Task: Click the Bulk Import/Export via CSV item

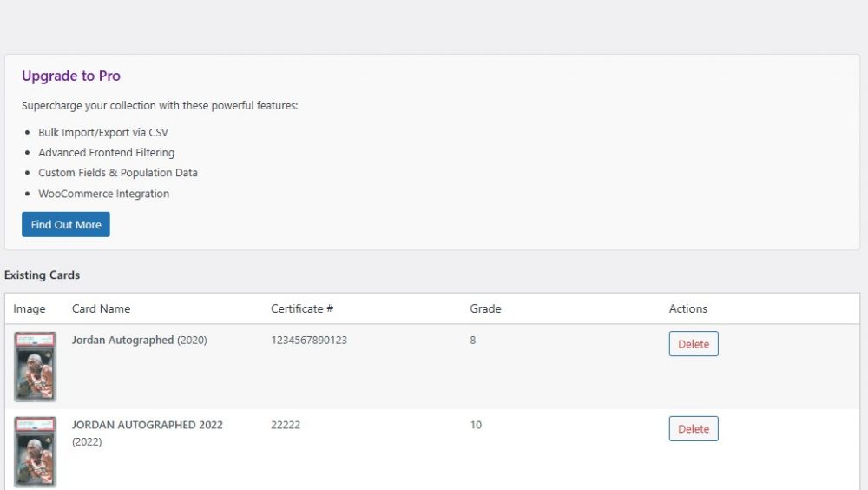Action: [x=103, y=133]
